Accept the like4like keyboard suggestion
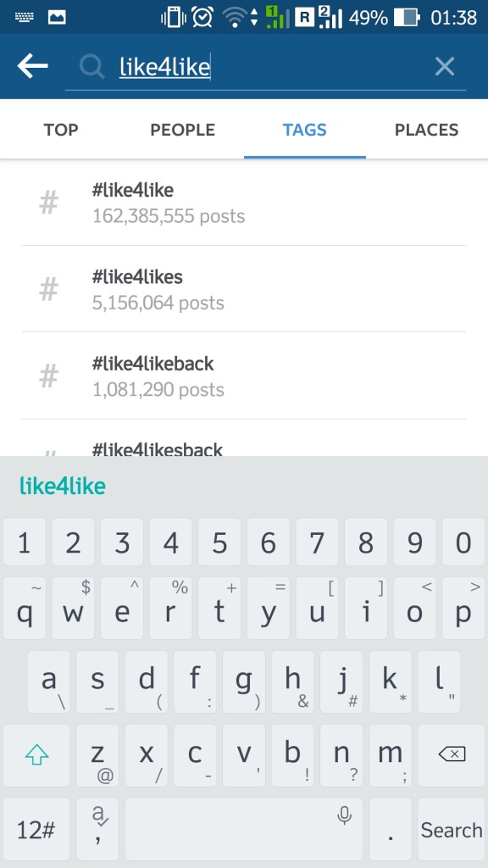This screenshot has width=488, height=868. tap(63, 486)
